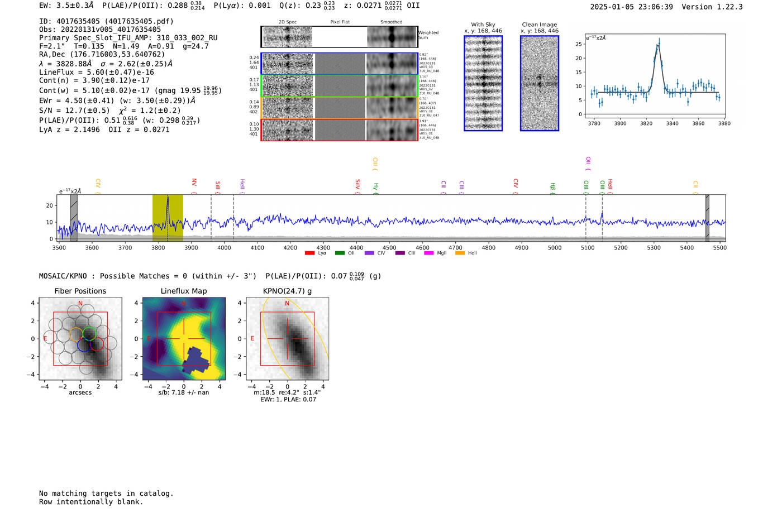Click the 's/b: 7.18 +/- nan' caption

pos(184,392)
